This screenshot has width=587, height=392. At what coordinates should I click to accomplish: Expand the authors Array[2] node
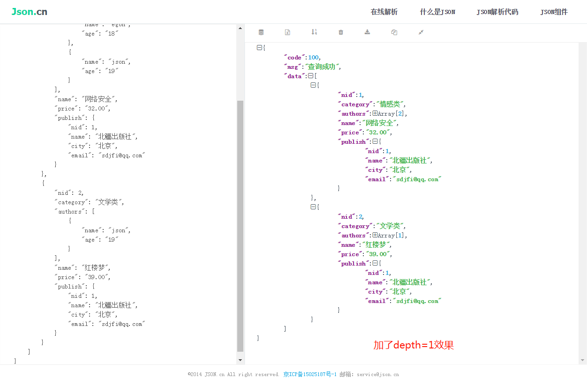375,113
